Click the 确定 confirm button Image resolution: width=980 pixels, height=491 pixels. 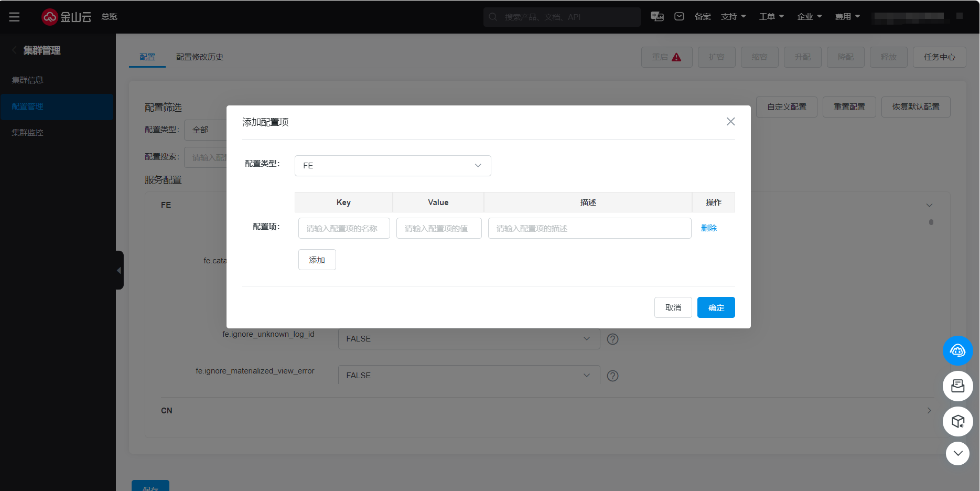(x=716, y=308)
